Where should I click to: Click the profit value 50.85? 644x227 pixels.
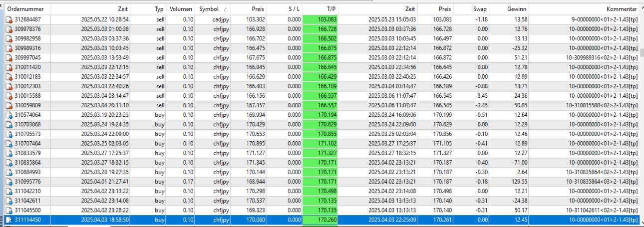[x=520, y=105]
